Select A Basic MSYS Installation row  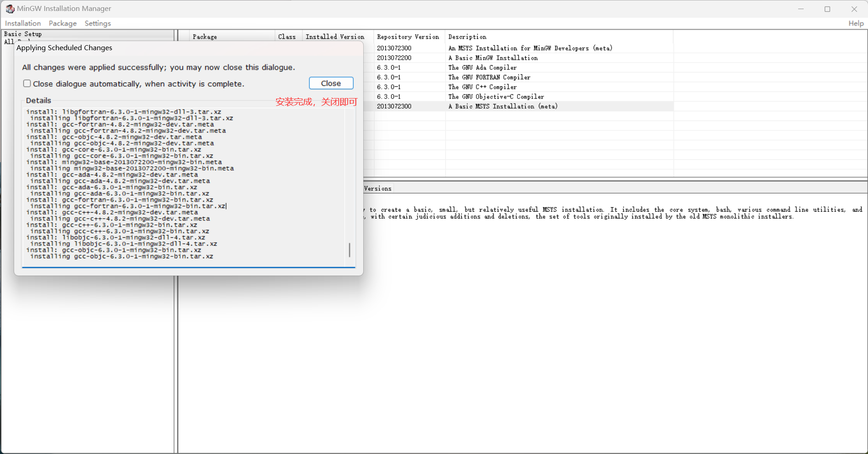point(518,106)
